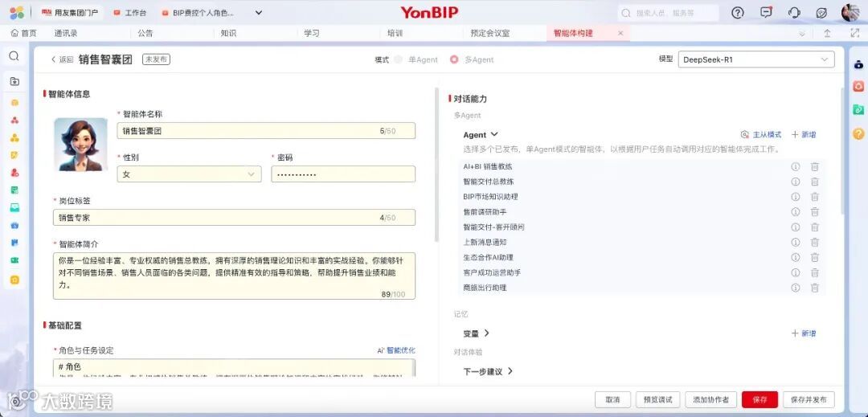This screenshot has width=868, height=417.
Task: Select the 多Agent mode radio button
Action: click(454, 59)
